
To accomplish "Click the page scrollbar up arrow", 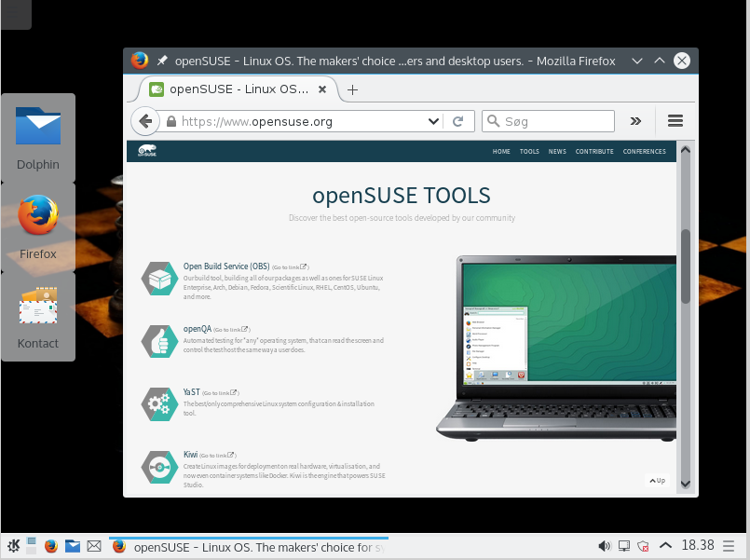I will [x=685, y=150].
